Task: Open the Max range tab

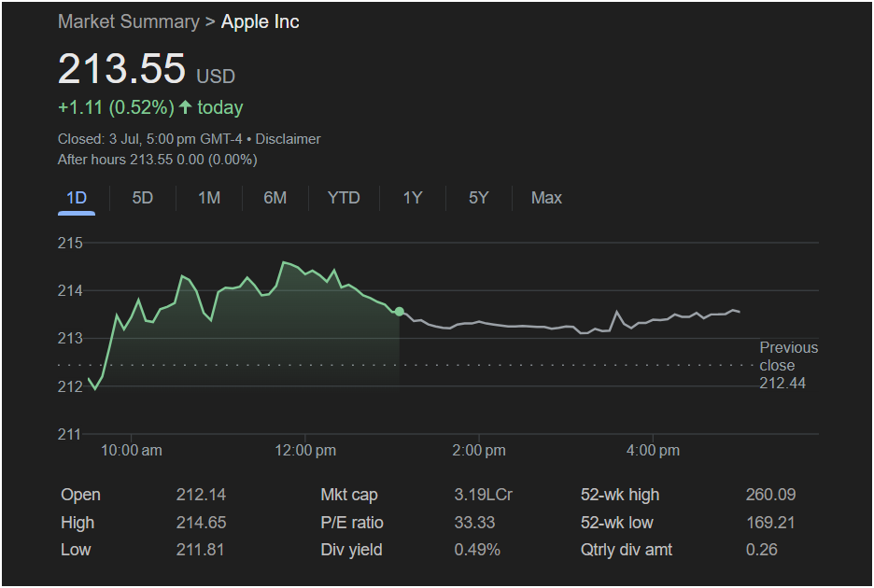Action: coord(546,198)
